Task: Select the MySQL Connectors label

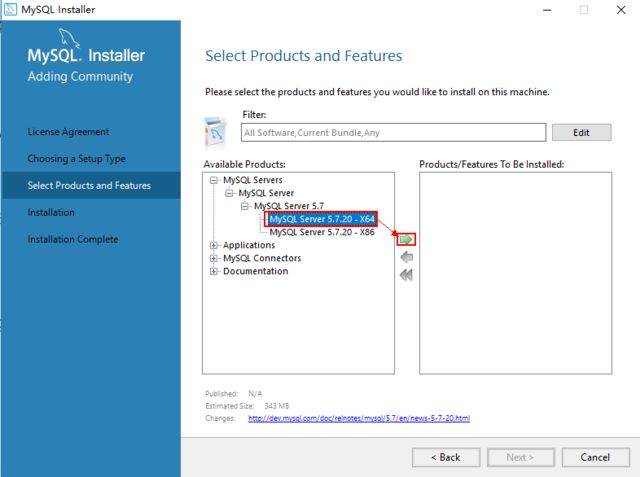Action: (x=262, y=258)
